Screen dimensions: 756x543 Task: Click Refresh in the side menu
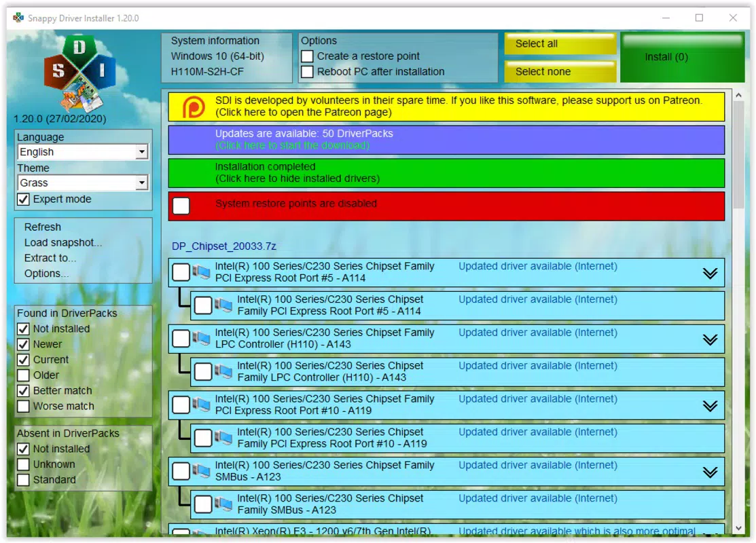coord(42,227)
